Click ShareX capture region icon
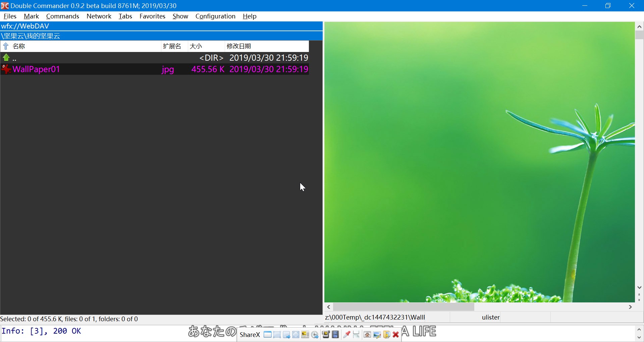The width and height of the screenshot is (644, 342). point(277,335)
